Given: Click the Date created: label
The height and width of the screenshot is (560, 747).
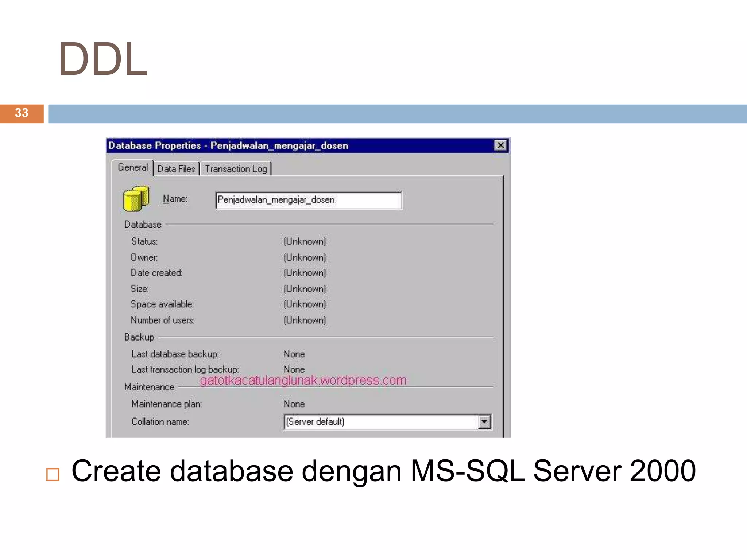Looking at the screenshot, I should tap(156, 273).
